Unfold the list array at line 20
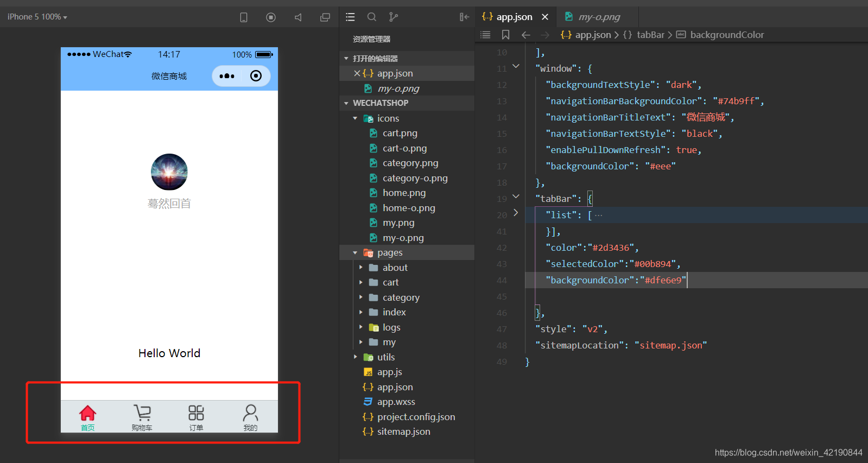This screenshot has height=463, width=868. (516, 213)
